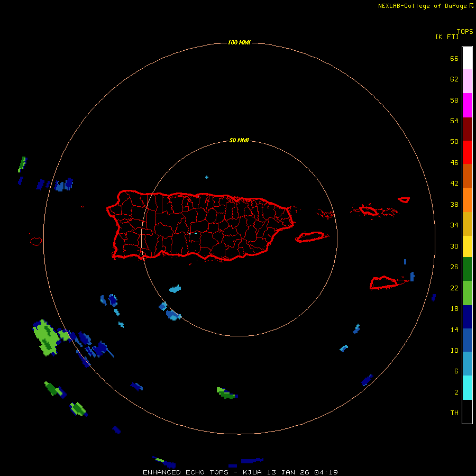This screenshot has height=476, width=476.
Task: Click the tiny echo north of Puerto Rico
Action: pyautogui.click(x=207, y=177)
